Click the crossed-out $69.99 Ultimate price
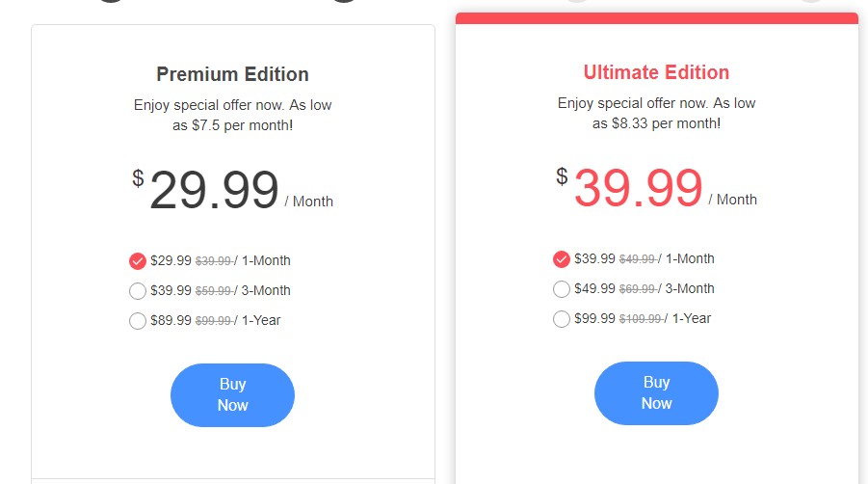 637,289
